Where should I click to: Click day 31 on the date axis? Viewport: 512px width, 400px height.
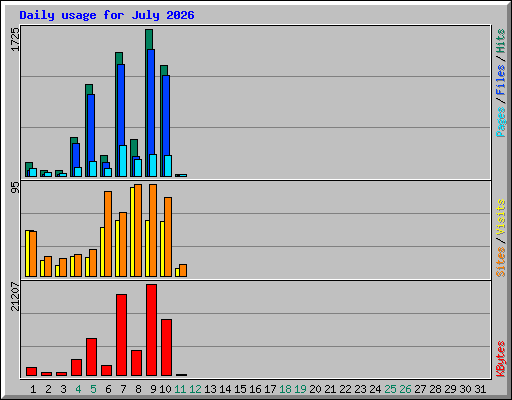coord(480,389)
